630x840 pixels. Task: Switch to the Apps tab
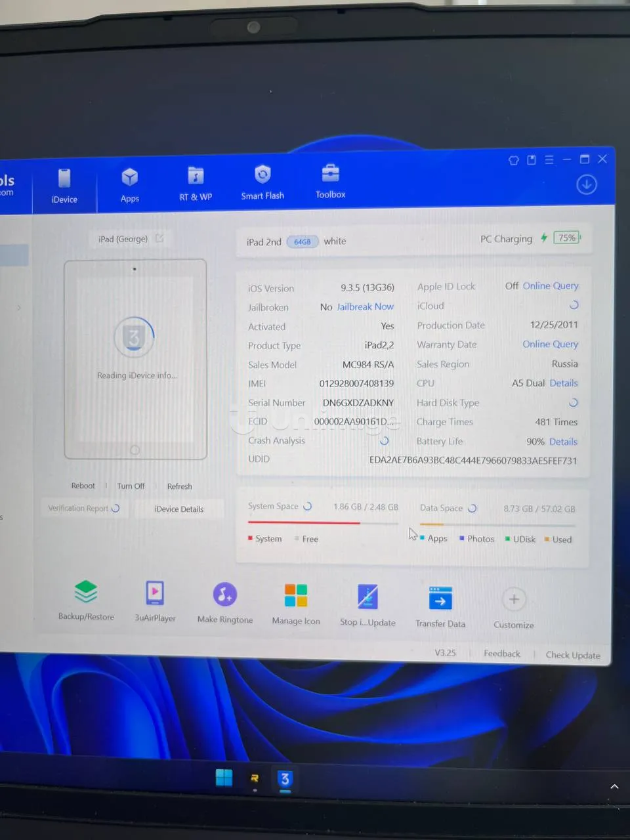[x=130, y=184]
